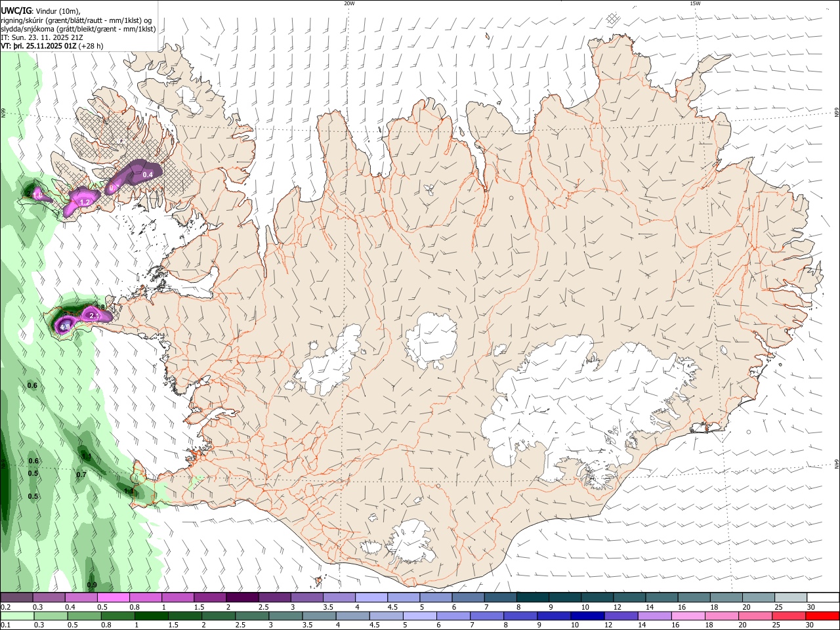Click the 'rigning/skúrir' legend description line

[x=76, y=20]
